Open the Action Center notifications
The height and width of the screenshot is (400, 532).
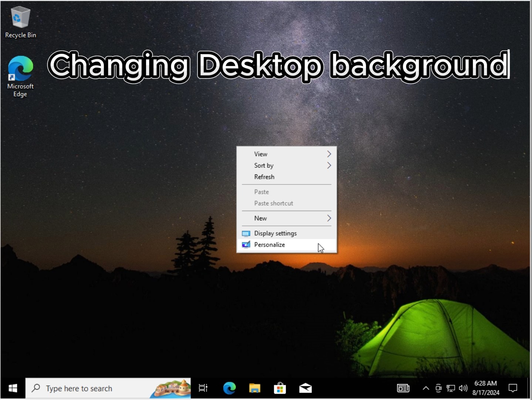click(513, 388)
